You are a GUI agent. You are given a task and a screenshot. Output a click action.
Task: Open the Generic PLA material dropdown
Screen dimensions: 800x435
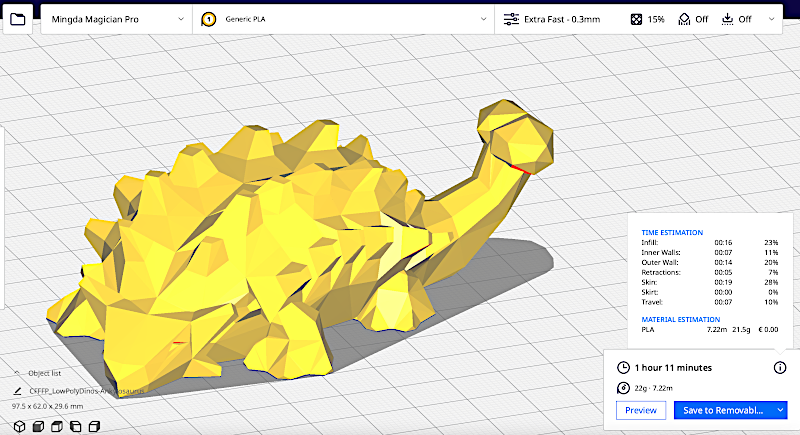(x=343, y=19)
